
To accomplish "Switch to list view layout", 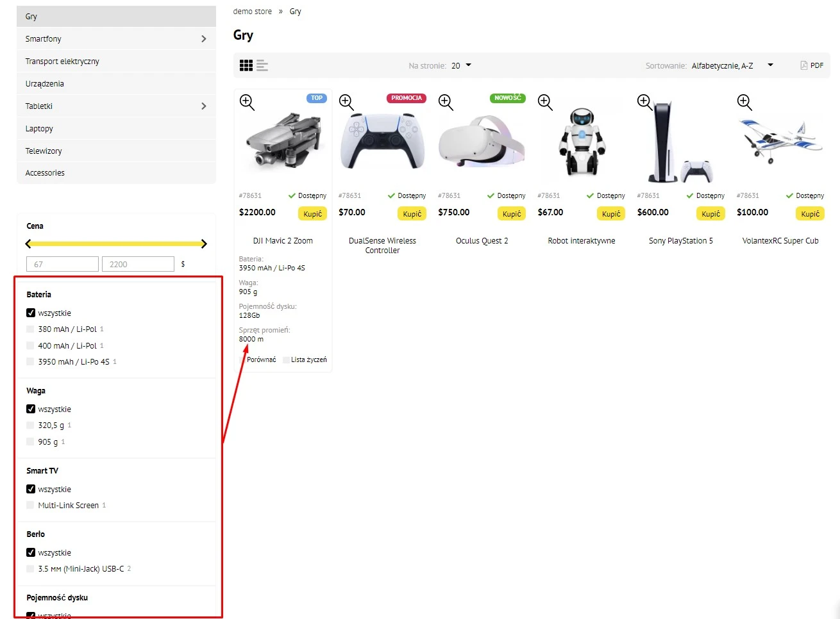I will (261, 65).
